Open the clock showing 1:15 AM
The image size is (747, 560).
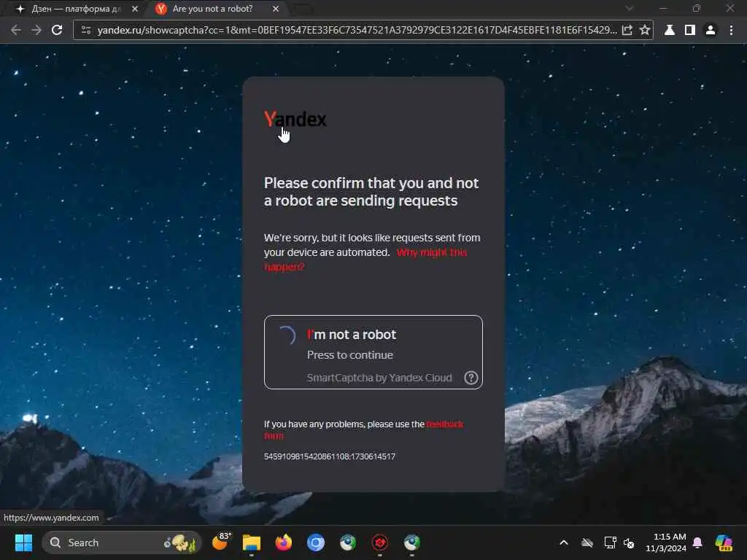coord(665,542)
